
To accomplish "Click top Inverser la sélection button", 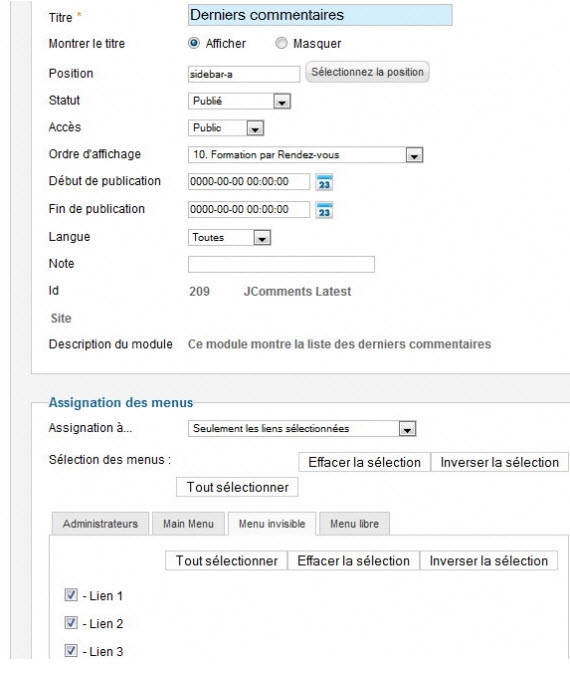I will 499,462.
